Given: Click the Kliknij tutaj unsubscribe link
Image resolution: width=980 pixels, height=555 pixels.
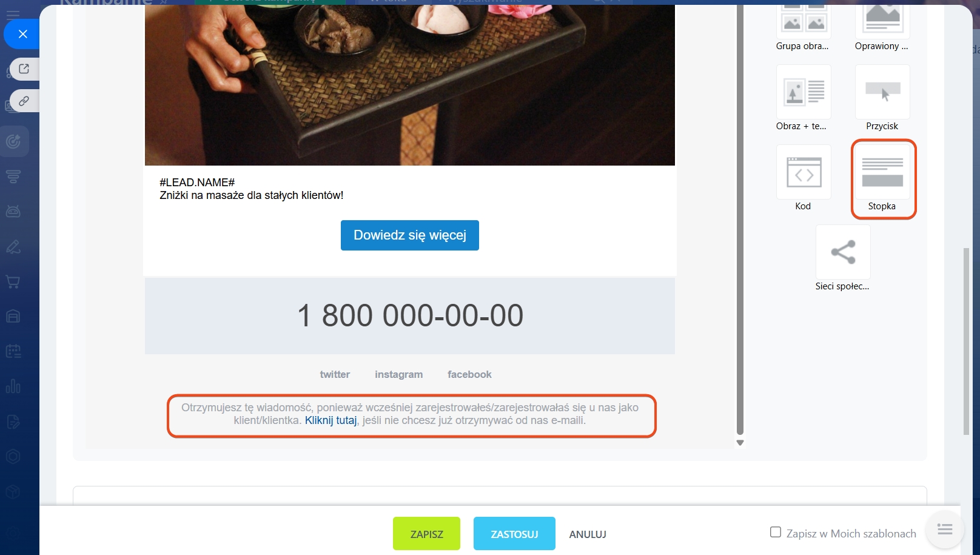Looking at the screenshot, I should pos(331,420).
